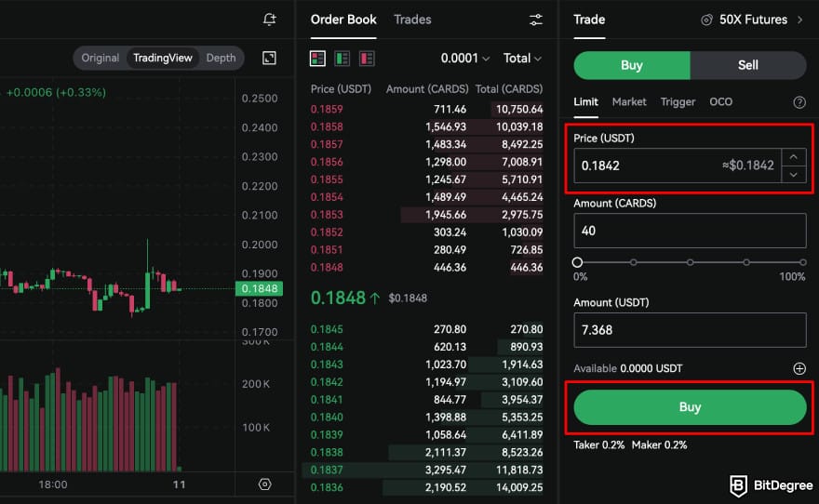Open the Total column dropdown

tap(522, 58)
